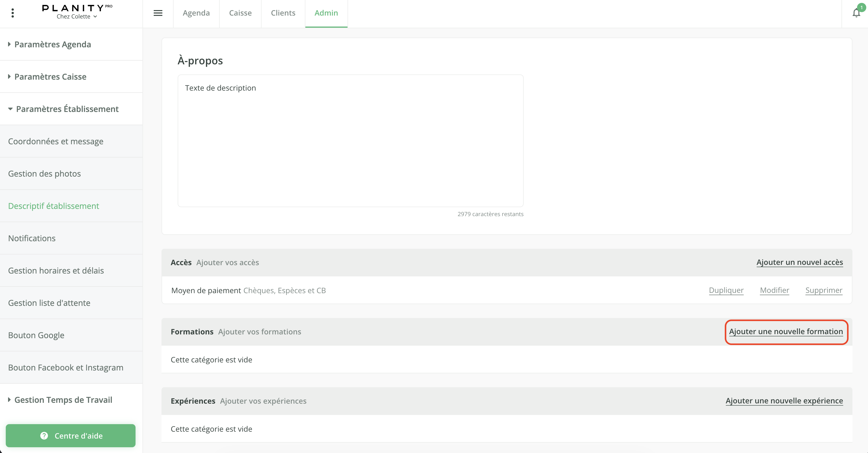The height and width of the screenshot is (453, 868).
Task: Open Chez Colette establishment dropdown
Action: click(x=77, y=16)
